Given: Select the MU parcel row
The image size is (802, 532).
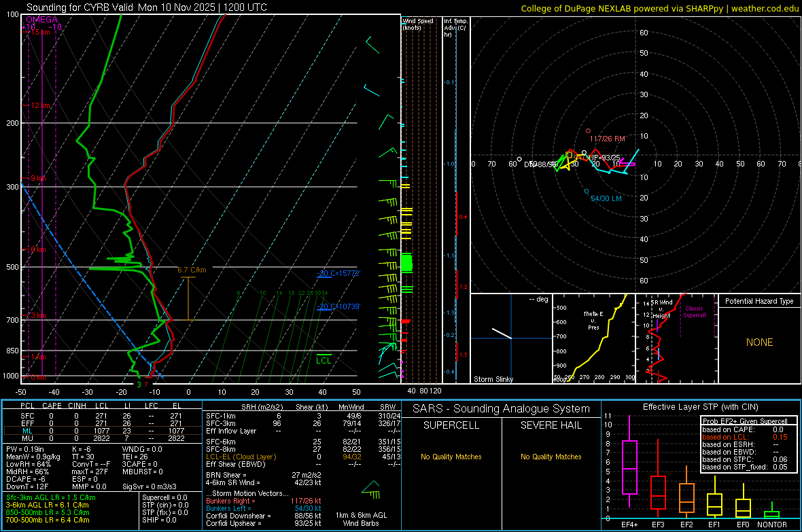Looking at the screenshot, I should coord(102,438).
